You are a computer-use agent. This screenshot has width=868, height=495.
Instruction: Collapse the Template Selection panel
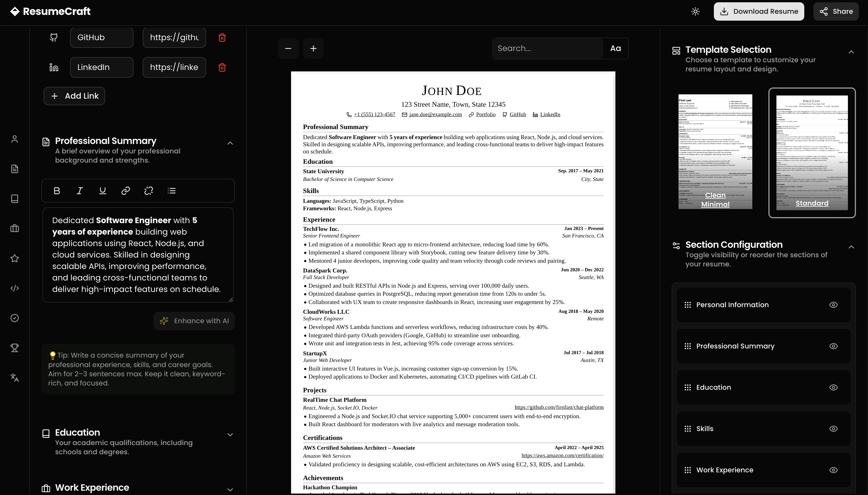(x=851, y=52)
